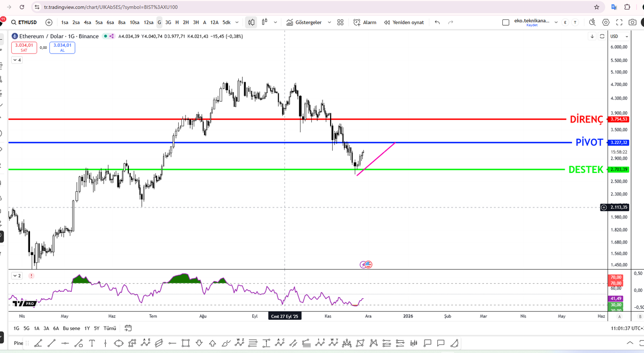Select the text T drawing tool
Screen dimensions: 644x353
point(92,343)
